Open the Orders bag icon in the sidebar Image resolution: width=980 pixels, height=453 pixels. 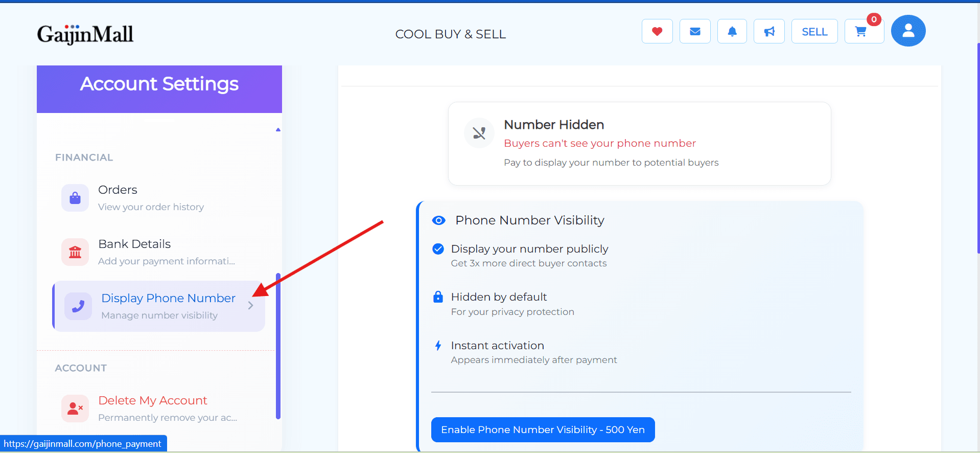point(75,198)
